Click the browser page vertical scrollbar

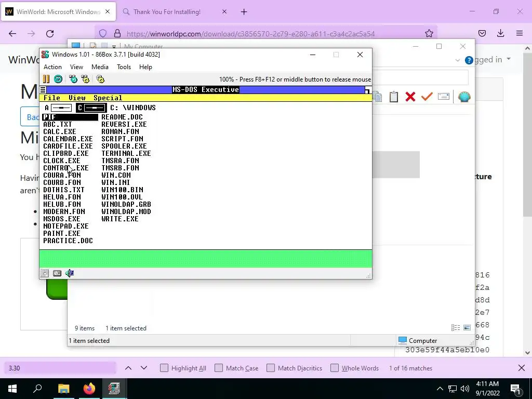(x=527, y=136)
